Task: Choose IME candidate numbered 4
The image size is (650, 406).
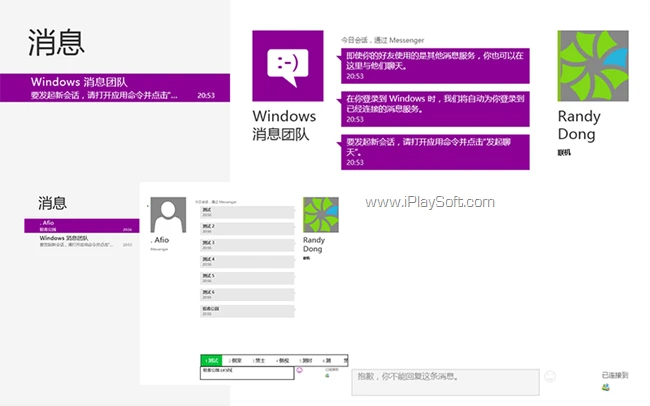Action: click(x=283, y=360)
